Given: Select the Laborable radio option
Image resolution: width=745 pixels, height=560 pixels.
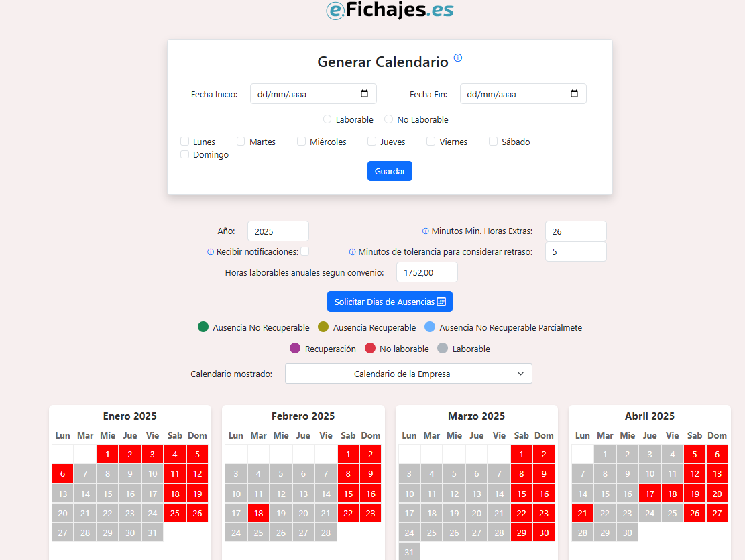Looking at the screenshot, I should tap(327, 119).
